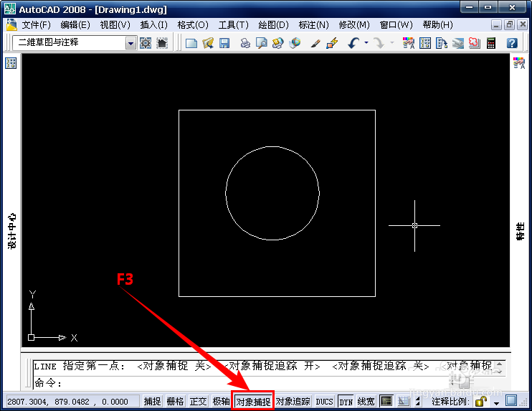
Task: Toggle DUCS dynamic UCS button
Action: (x=325, y=402)
